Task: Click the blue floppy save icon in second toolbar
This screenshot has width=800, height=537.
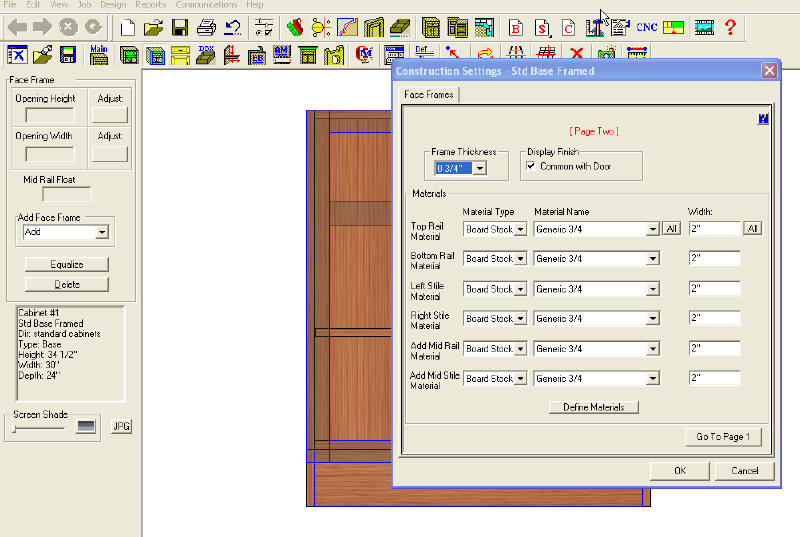Action: click(x=68, y=55)
